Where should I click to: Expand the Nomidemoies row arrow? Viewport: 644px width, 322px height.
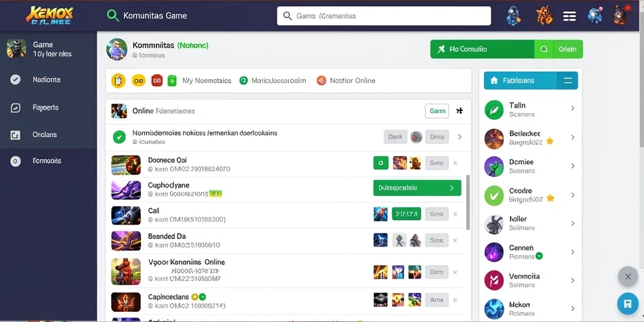pos(460,137)
